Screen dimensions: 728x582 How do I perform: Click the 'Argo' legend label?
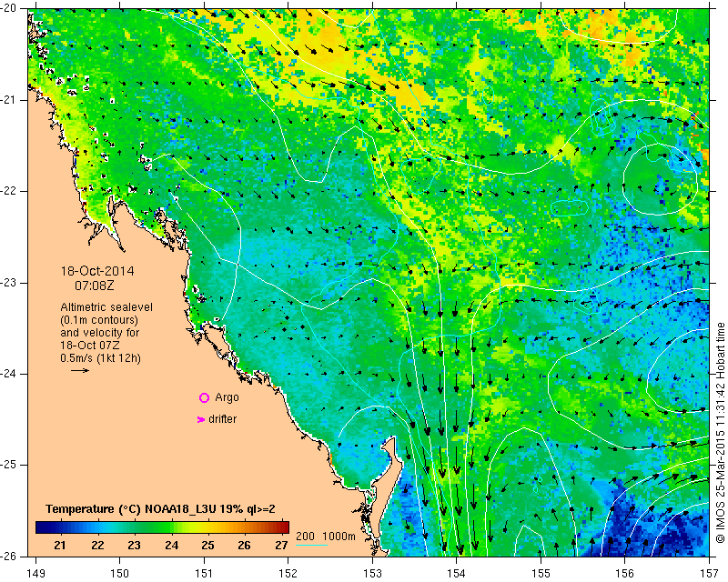coord(227,397)
